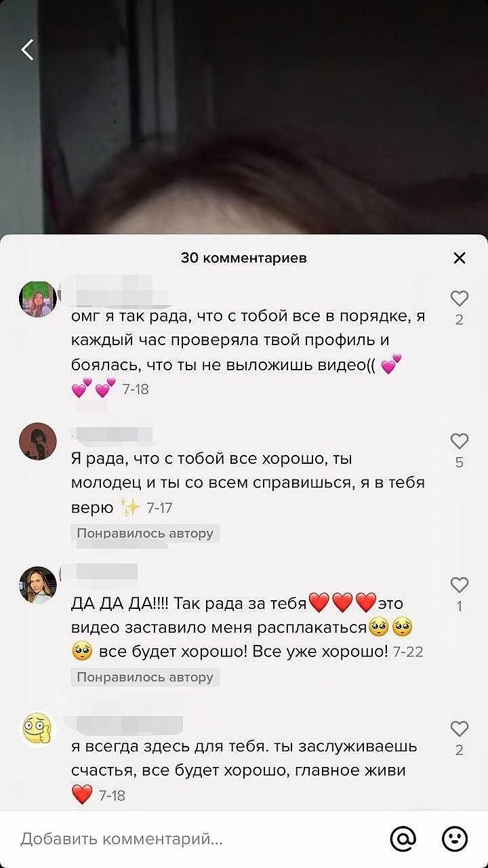Open the emoji picker smiley icon
This screenshot has width=488, height=868.
[455, 840]
